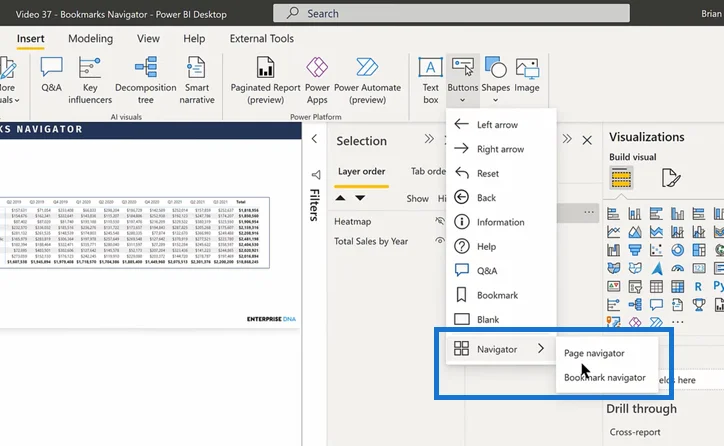Choose Reset button from menu
Viewport: 724px width, 446px height.
(501, 173)
